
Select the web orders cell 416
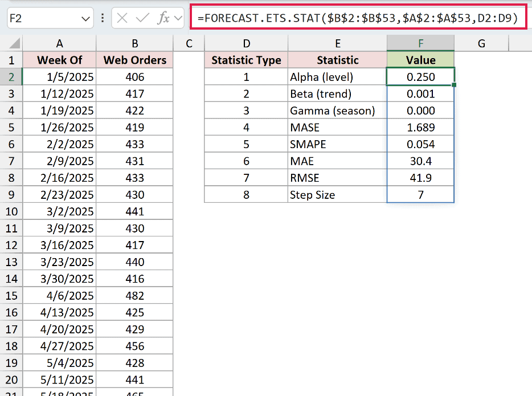(x=134, y=279)
